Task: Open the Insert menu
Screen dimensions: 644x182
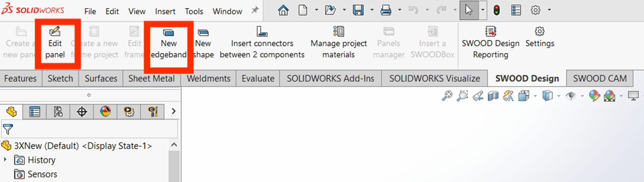Action: (165, 11)
